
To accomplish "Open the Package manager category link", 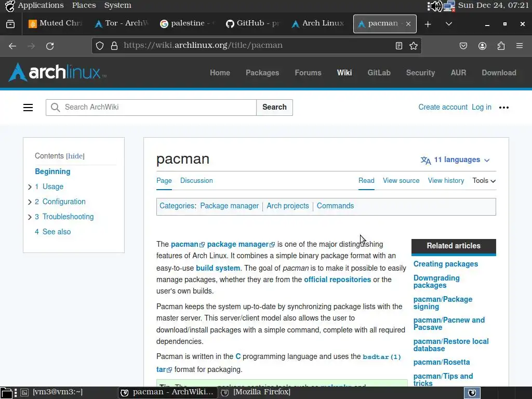I will coord(229,206).
